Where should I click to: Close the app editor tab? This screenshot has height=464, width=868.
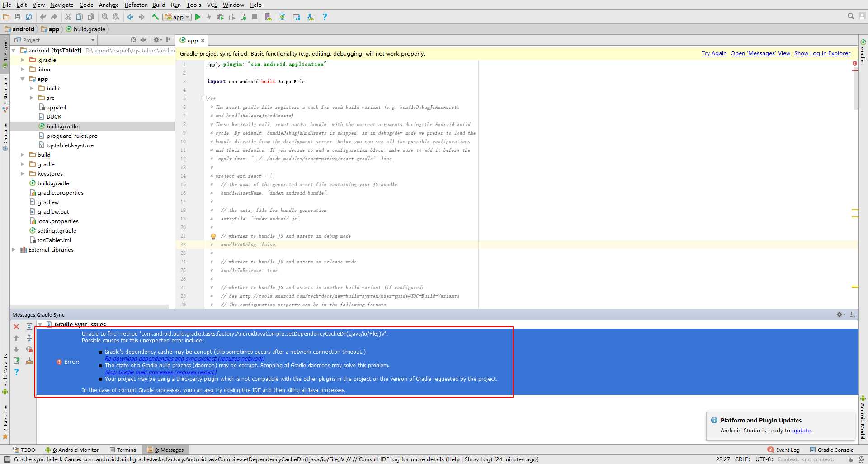pyautogui.click(x=203, y=41)
